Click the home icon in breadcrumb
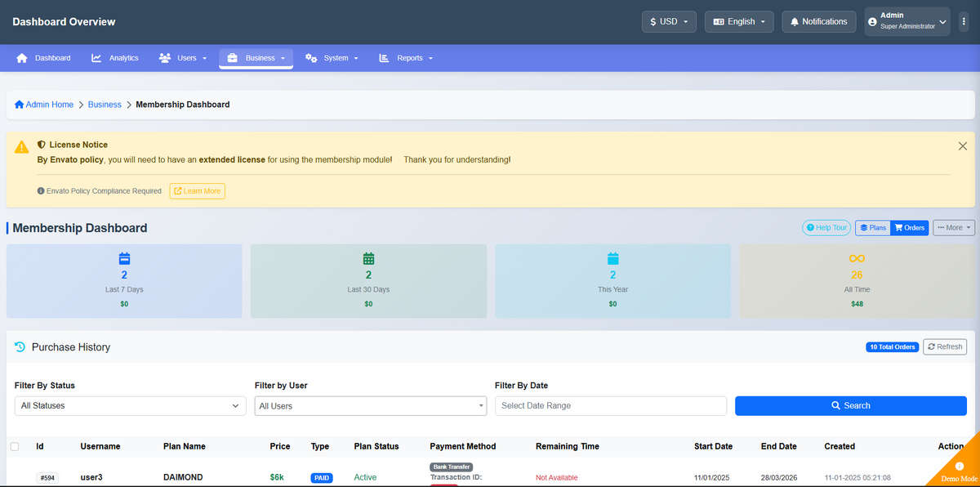The image size is (980, 487). (19, 105)
